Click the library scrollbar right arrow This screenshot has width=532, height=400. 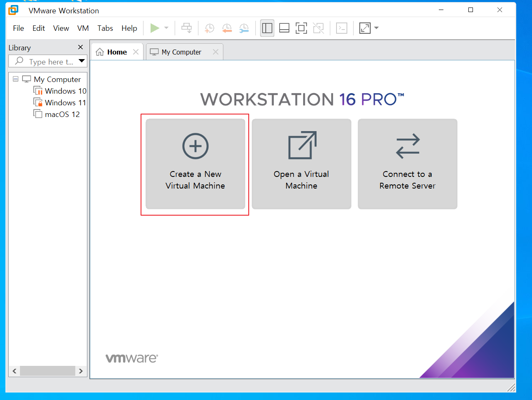[81, 371]
